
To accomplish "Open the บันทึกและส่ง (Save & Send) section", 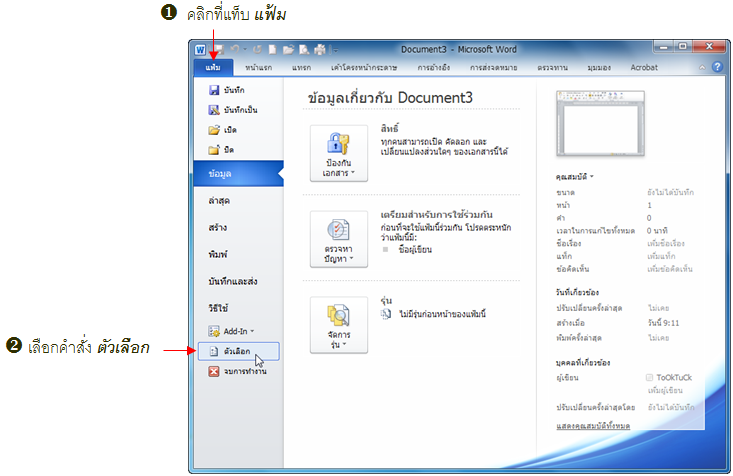I will click(233, 281).
